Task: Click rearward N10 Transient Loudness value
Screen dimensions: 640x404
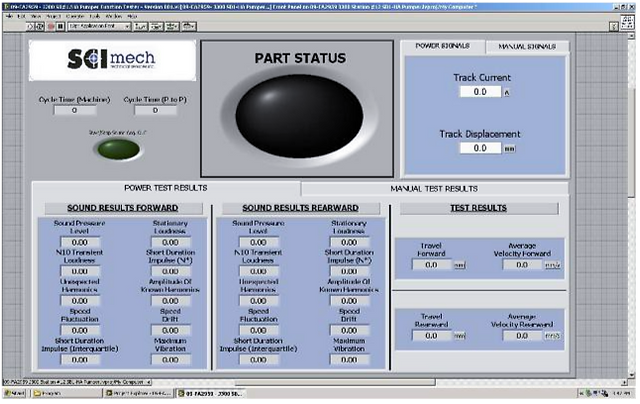Action: 258,271
